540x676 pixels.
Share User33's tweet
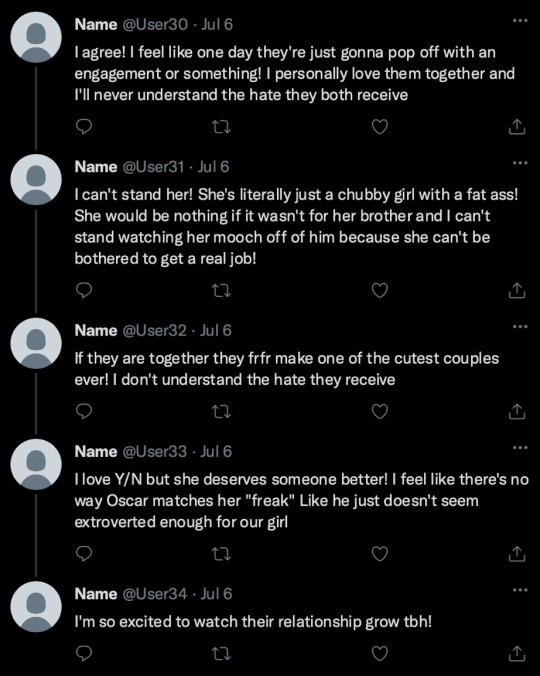[517, 554]
